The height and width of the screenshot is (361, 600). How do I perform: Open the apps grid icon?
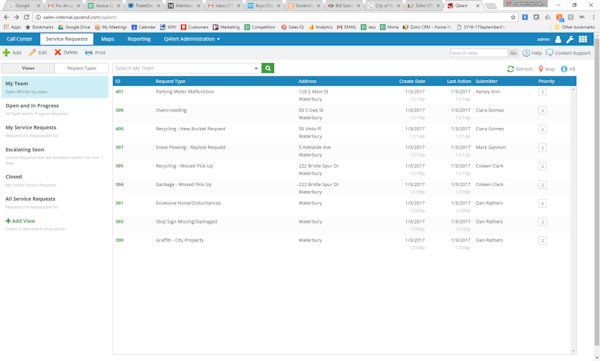[x=583, y=39]
